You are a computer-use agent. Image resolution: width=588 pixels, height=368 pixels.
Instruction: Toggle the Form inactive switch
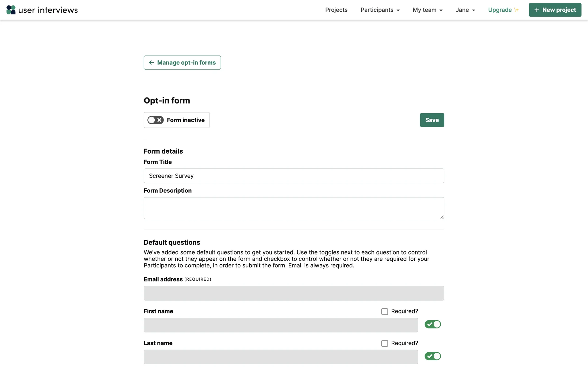pyautogui.click(x=156, y=120)
